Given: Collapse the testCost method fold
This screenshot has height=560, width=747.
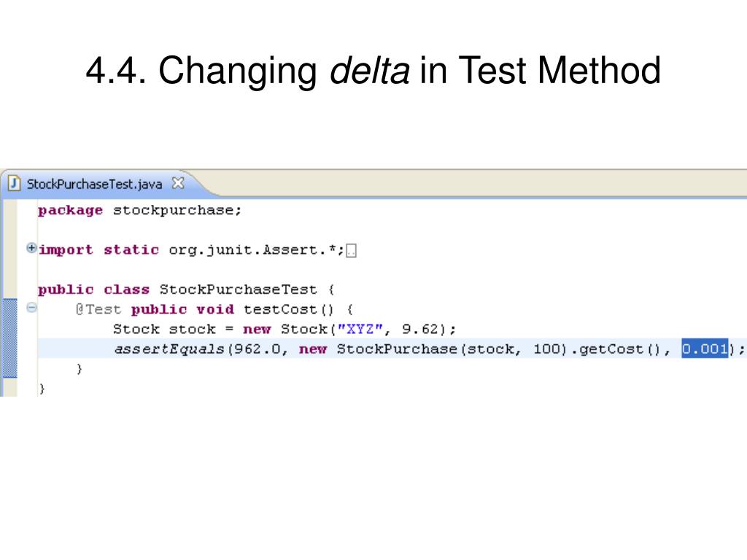Looking at the screenshot, I should tap(31, 308).
